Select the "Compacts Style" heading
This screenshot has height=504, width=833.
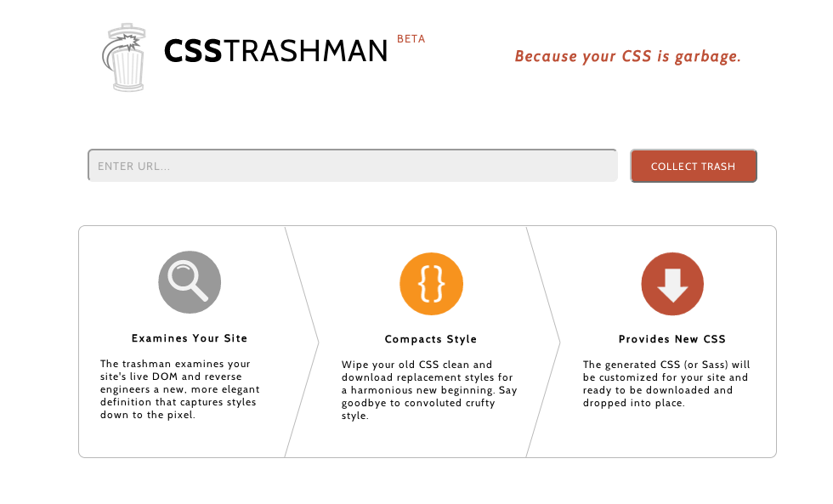431,339
